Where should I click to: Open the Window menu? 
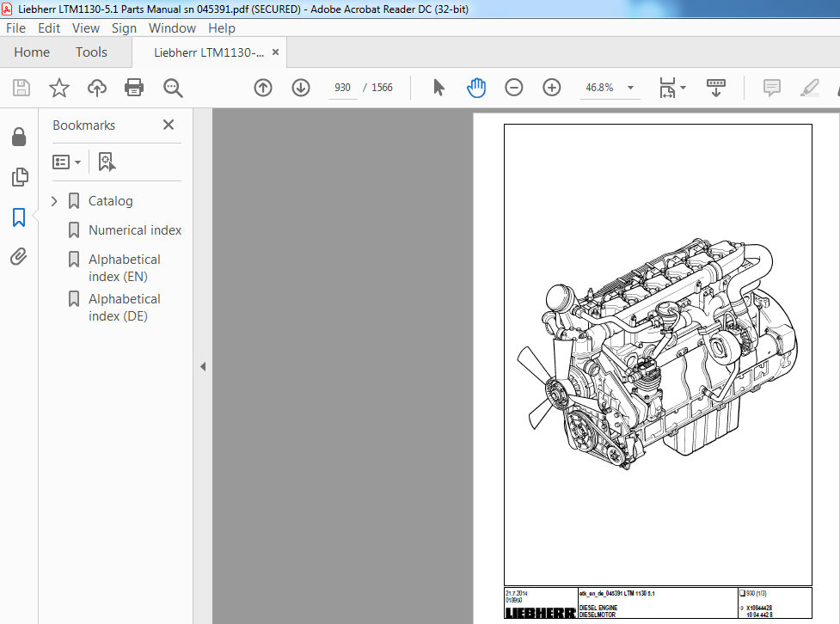click(172, 28)
